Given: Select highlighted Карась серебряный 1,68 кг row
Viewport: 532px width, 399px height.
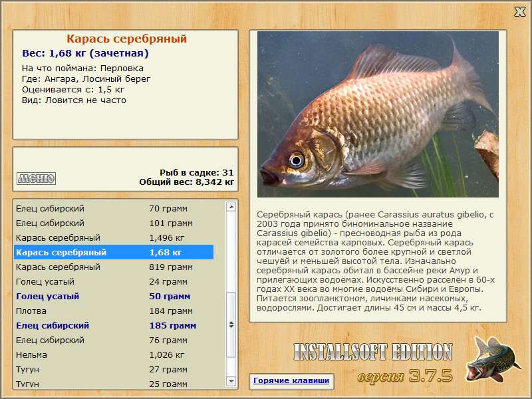Looking at the screenshot, I should pos(114,253).
